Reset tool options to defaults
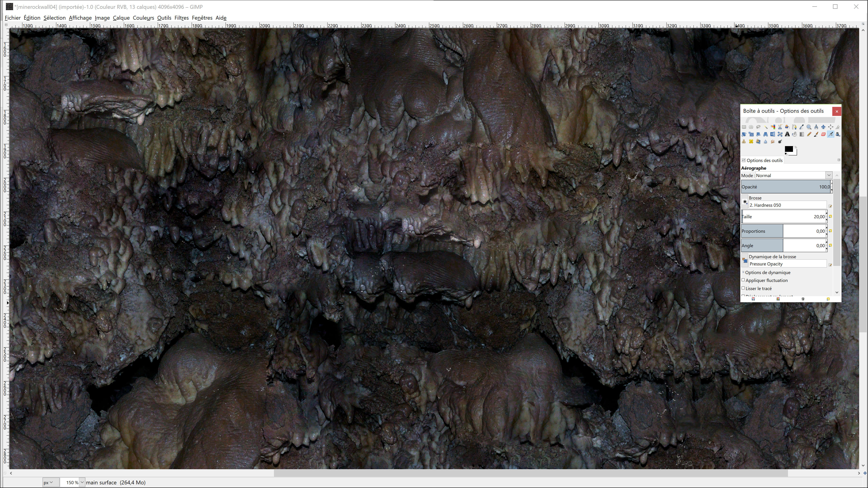Viewport: 868px width, 488px height. (828, 299)
